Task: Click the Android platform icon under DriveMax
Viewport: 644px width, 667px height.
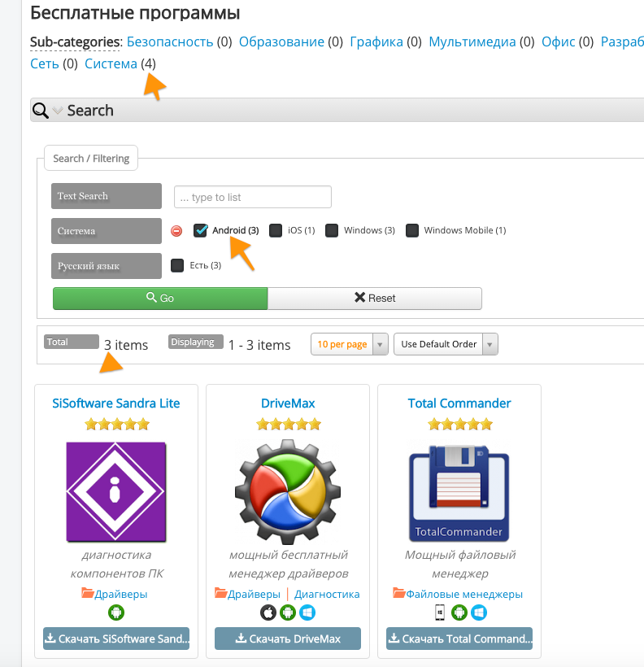Action: click(x=288, y=613)
